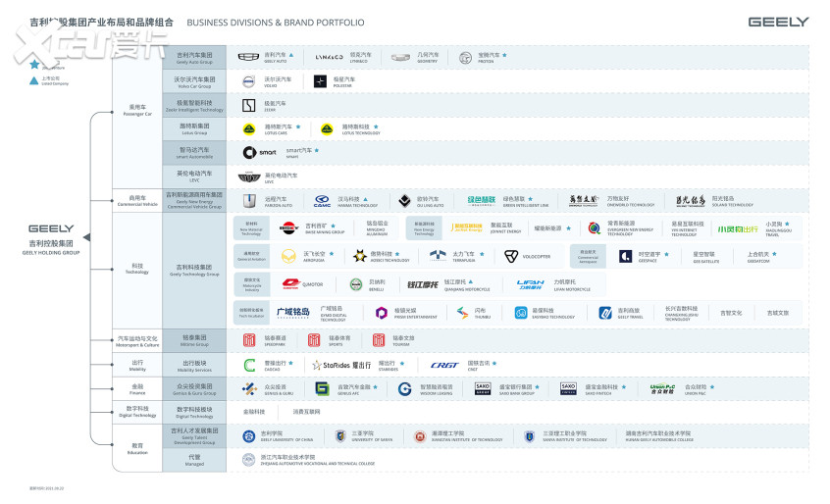Click the Benelli round logo
This screenshot has height=504, width=830.
pyautogui.click(x=356, y=284)
